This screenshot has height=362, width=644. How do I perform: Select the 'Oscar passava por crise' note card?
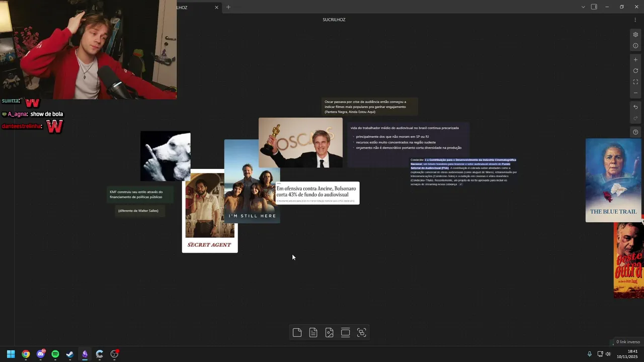(370, 107)
